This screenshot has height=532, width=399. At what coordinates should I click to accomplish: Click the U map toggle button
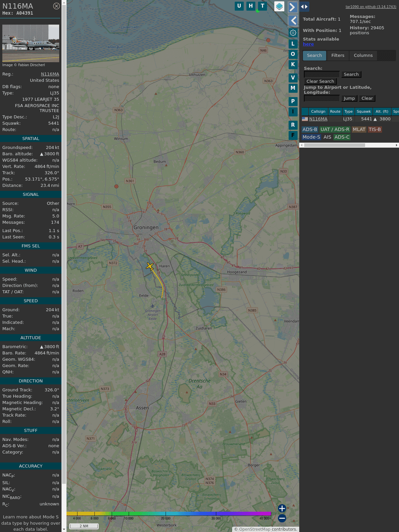239,6
